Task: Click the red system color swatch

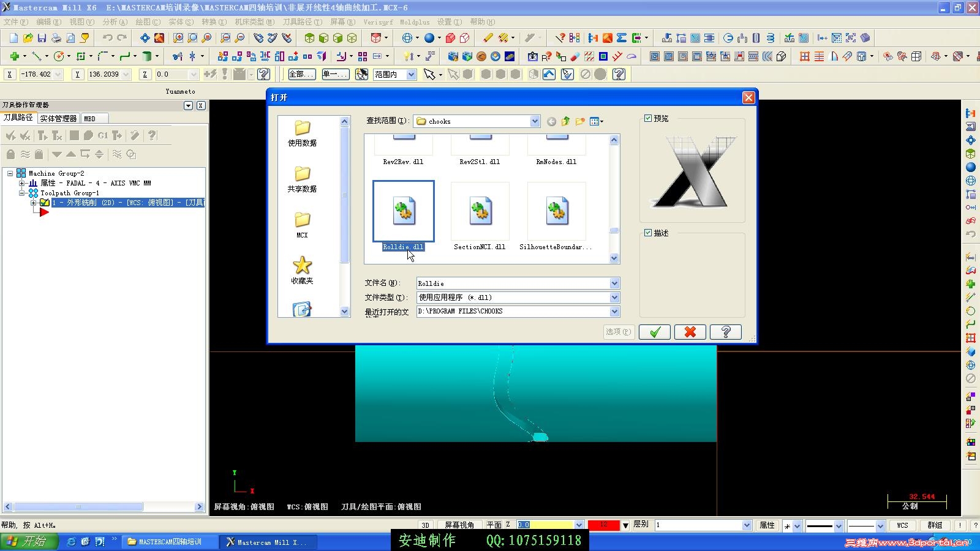Action: point(603,525)
